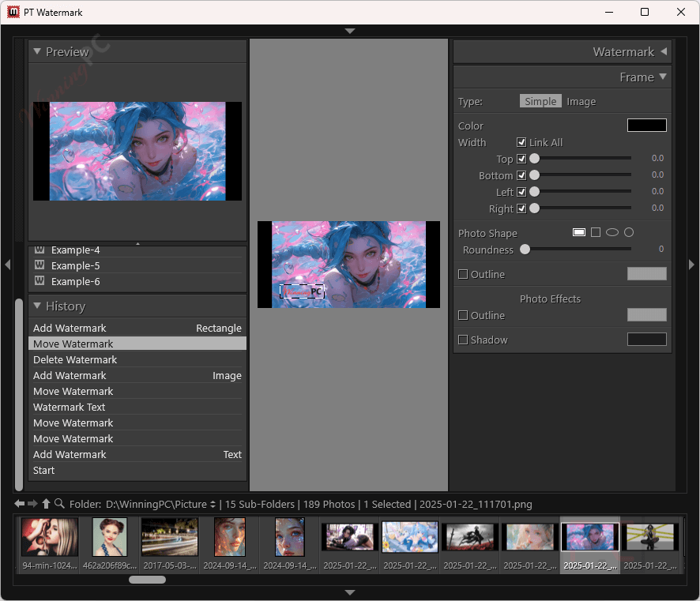This screenshot has width=700, height=601.
Task: Toggle the filmstrip using the bottom center arrow
Action: pos(350,592)
